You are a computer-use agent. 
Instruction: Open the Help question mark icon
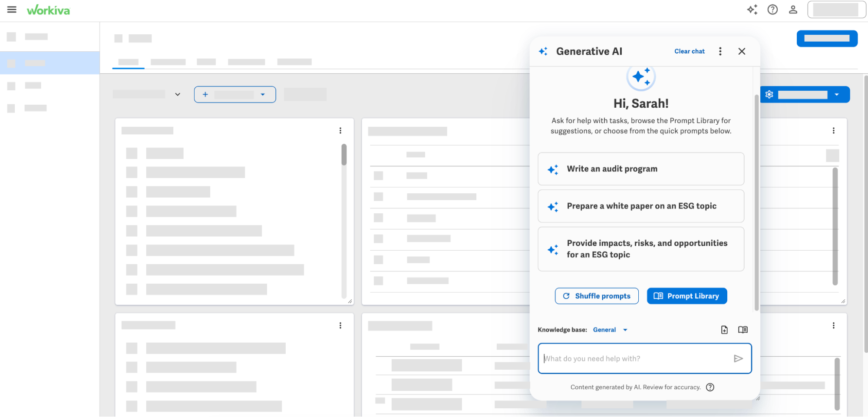[773, 10]
